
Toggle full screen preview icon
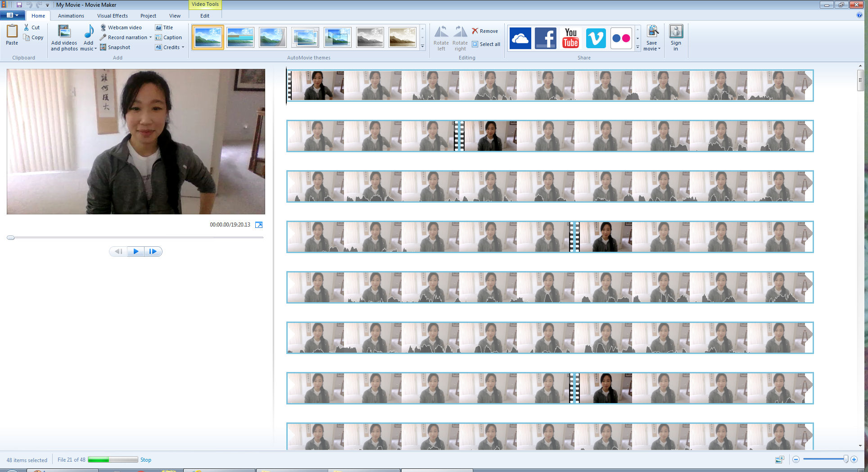click(259, 225)
